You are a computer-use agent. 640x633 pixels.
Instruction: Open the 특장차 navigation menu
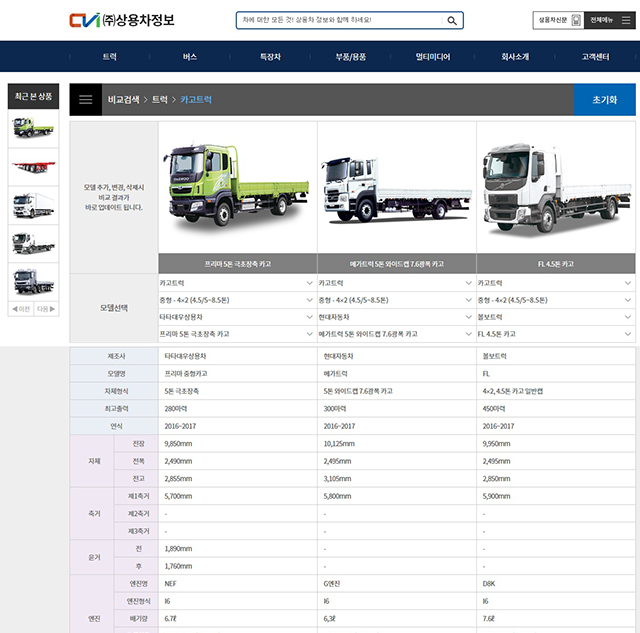(x=270, y=57)
